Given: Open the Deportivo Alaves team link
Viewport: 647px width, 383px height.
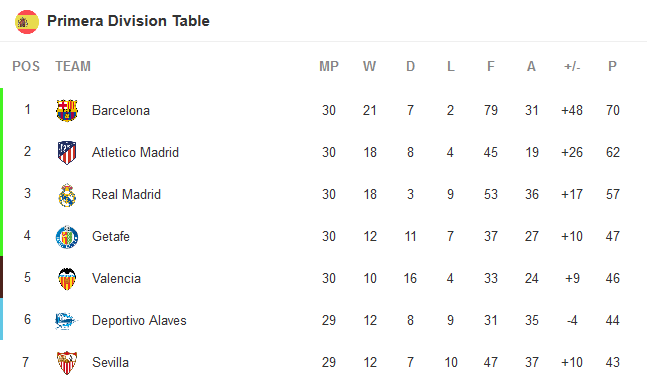Looking at the screenshot, I should pos(139,321).
